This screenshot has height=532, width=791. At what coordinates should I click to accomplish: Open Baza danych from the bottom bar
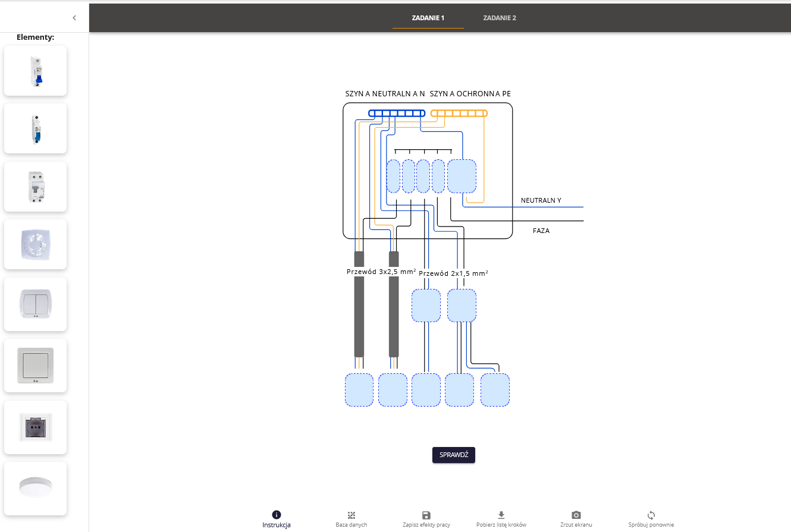coord(351,519)
